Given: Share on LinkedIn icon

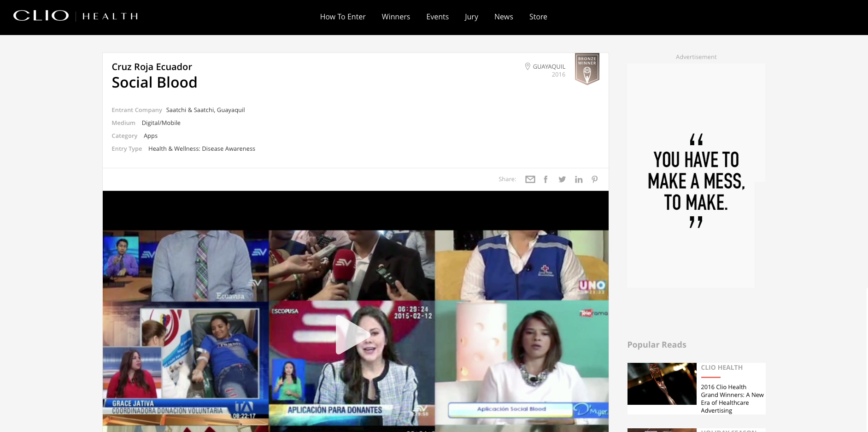Looking at the screenshot, I should click(x=579, y=179).
